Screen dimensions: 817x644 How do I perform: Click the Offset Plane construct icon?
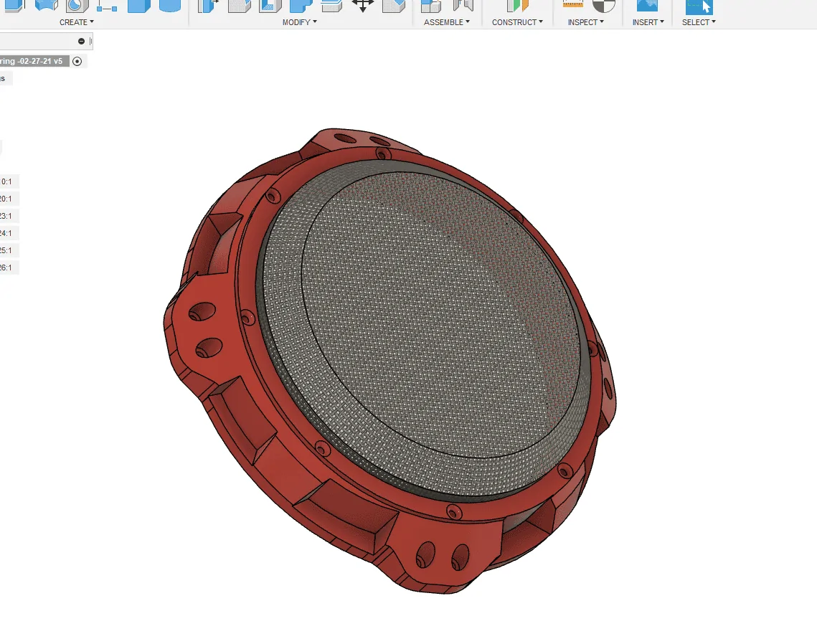coord(517,5)
